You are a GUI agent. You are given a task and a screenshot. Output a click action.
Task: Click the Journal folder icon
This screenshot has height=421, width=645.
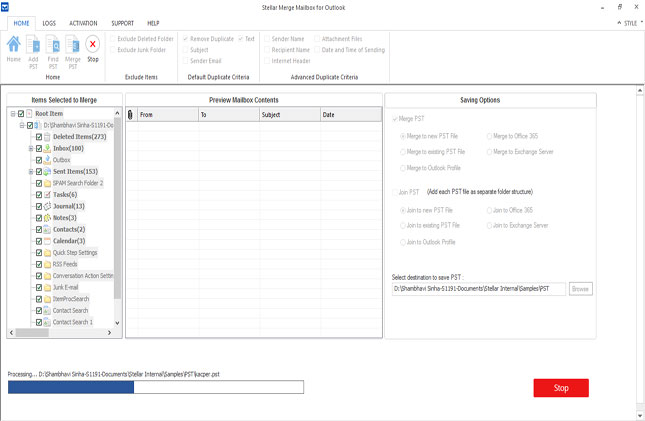click(x=48, y=206)
